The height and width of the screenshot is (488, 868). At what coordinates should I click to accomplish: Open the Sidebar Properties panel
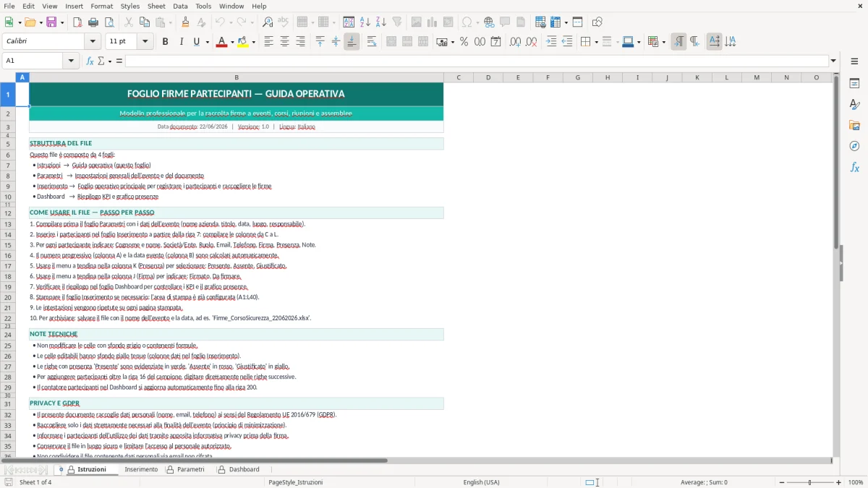coord(854,84)
